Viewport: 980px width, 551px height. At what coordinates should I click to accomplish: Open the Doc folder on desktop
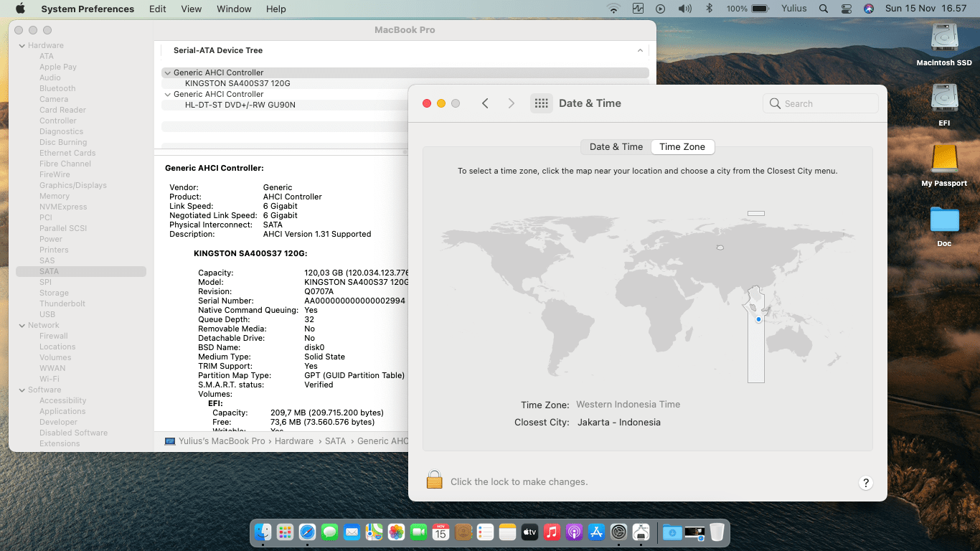943,220
